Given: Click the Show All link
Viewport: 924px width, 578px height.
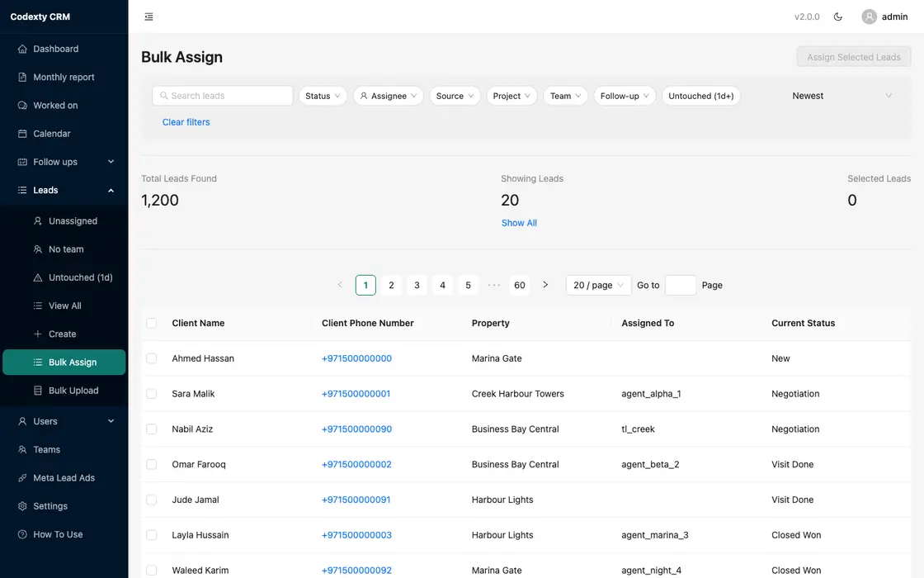Looking at the screenshot, I should [519, 223].
